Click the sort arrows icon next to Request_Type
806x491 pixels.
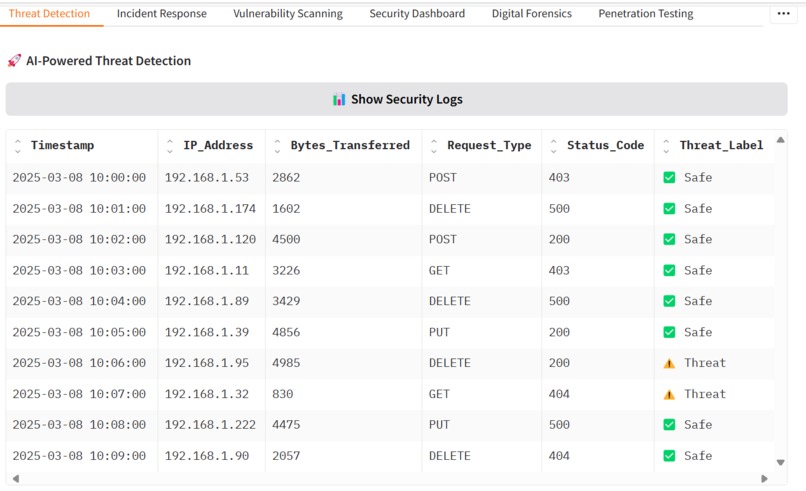434,146
